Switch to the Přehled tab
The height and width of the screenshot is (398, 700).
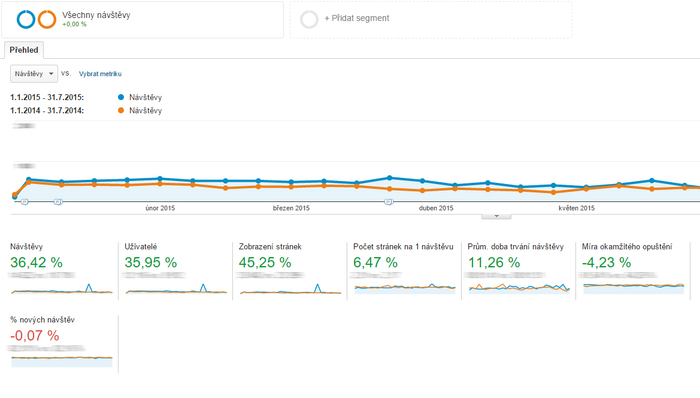24,50
